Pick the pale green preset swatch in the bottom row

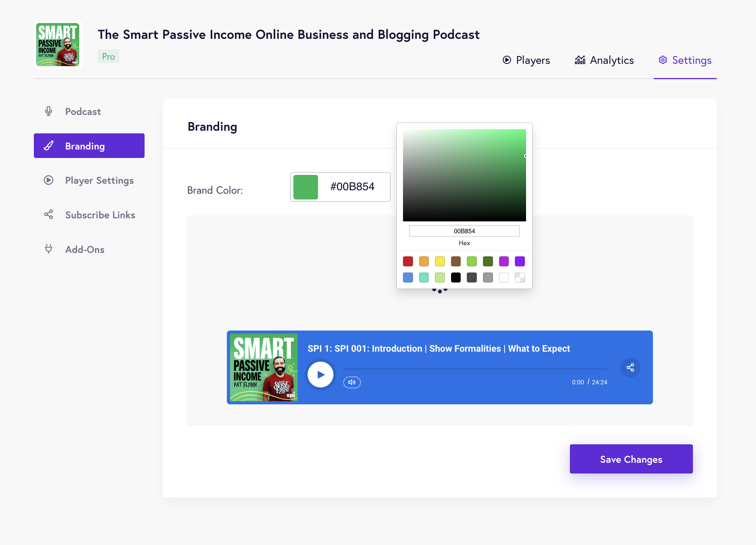click(440, 277)
